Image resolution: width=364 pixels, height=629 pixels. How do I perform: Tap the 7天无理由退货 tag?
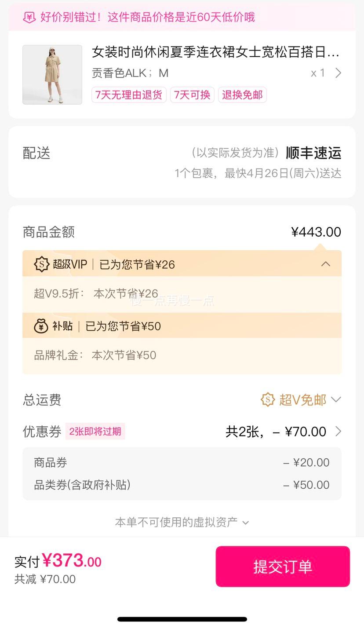129,95
